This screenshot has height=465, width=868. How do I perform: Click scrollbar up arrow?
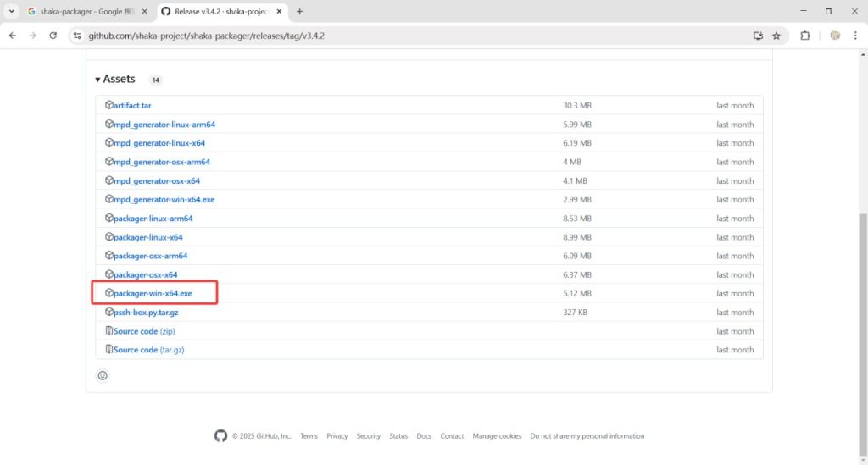coord(863,55)
